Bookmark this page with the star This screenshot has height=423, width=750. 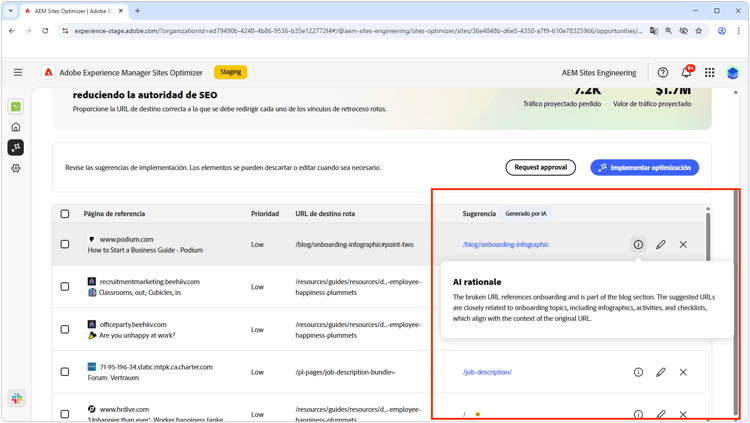tap(699, 31)
